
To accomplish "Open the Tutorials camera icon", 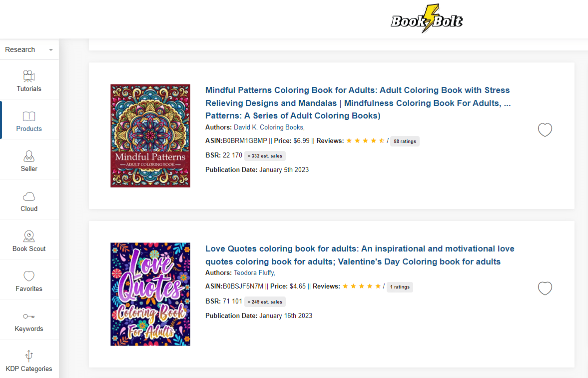I will click(x=29, y=76).
